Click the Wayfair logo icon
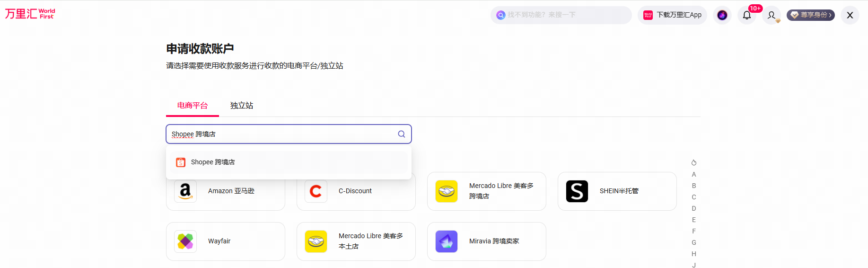 click(185, 241)
